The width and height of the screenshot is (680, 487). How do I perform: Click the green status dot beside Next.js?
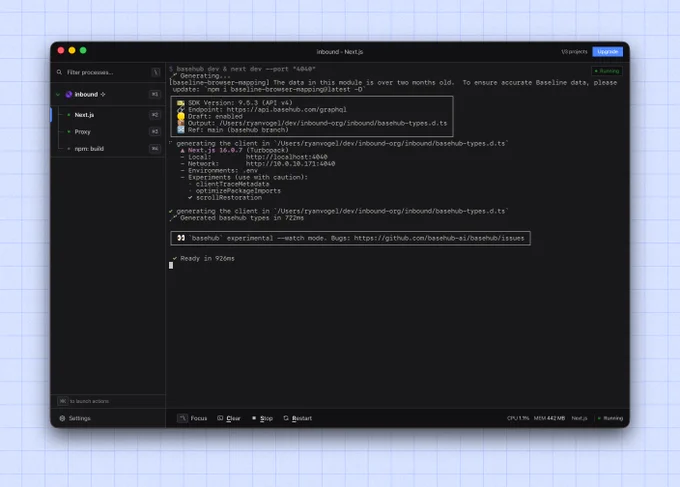click(69, 115)
